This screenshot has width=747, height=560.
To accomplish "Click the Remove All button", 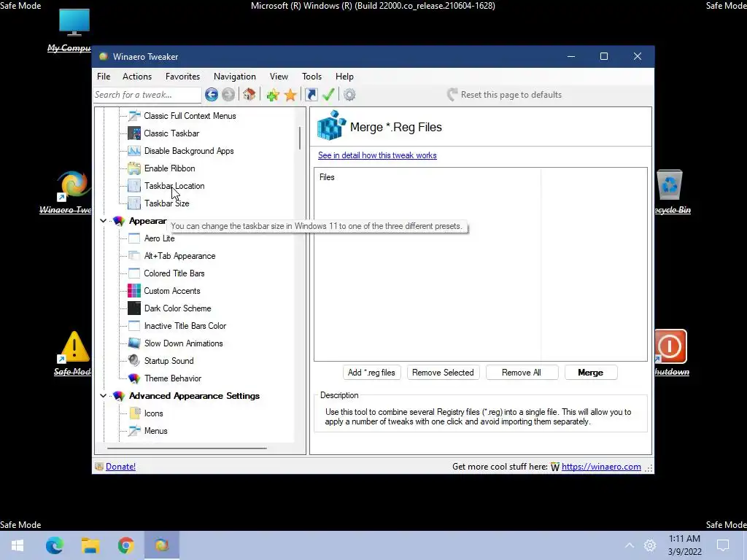I will point(522,373).
